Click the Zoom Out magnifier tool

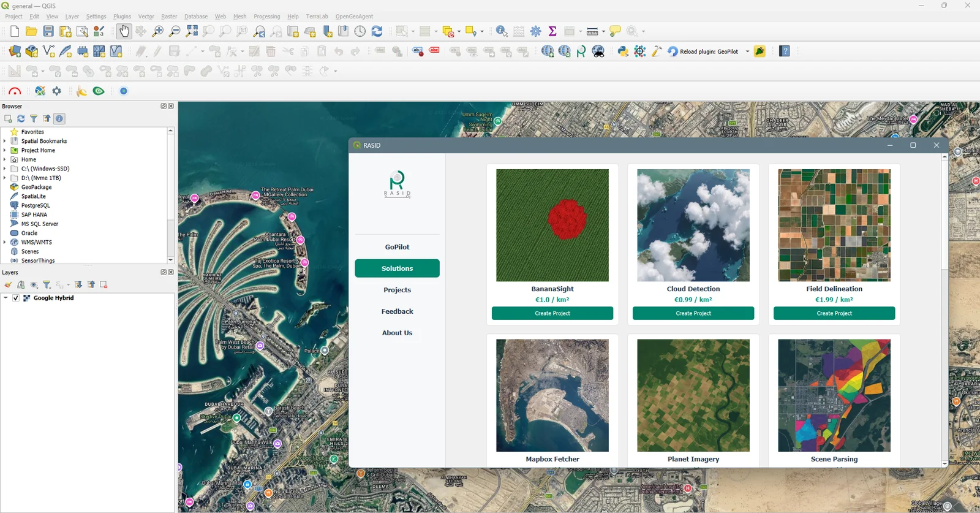pos(175,31)
